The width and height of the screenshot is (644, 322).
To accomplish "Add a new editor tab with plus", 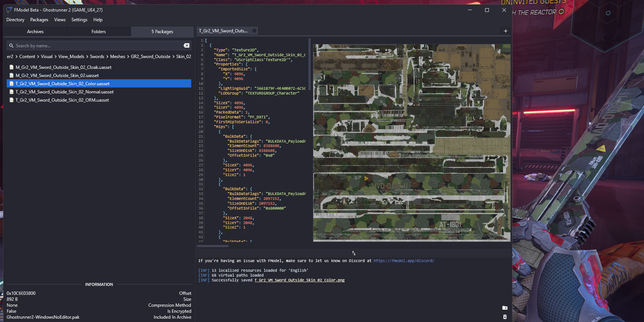I will 506,31.
